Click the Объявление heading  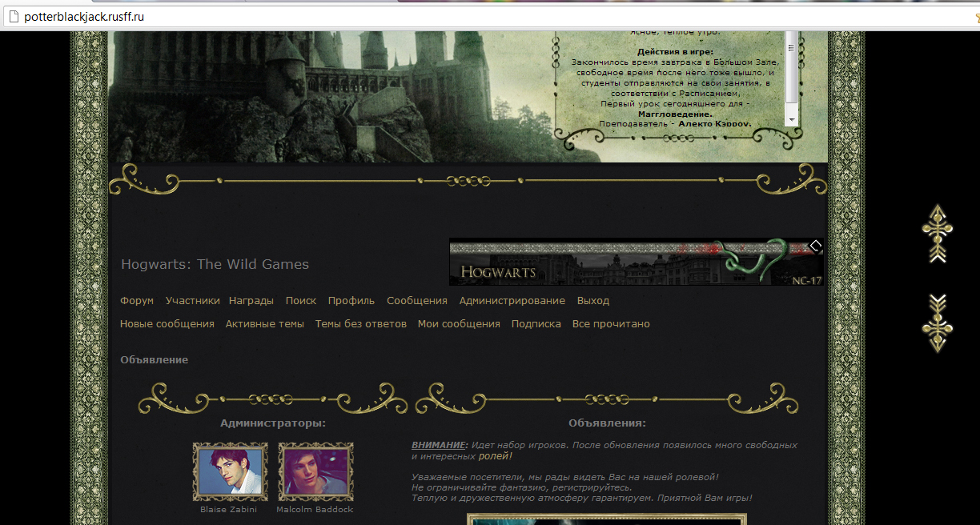coord(155,360)
